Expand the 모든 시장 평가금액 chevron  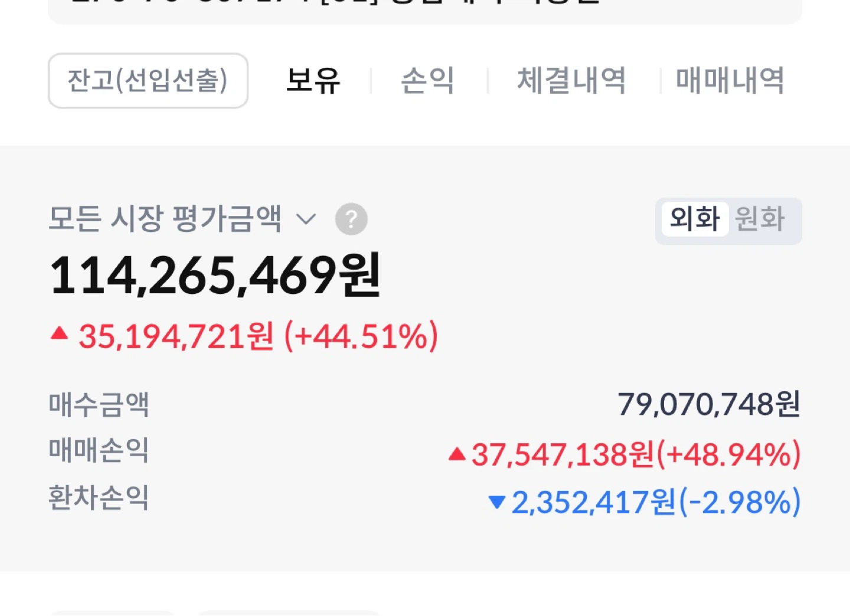point(306,219)
